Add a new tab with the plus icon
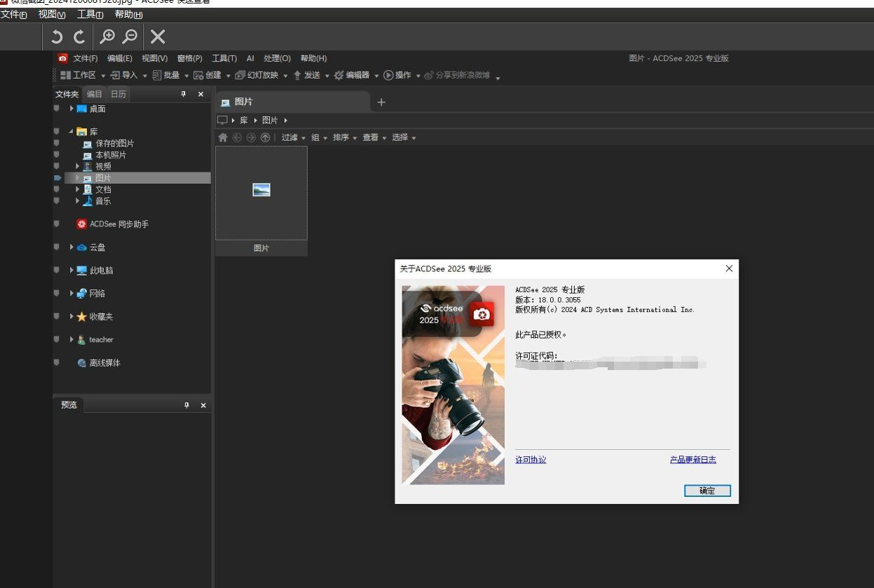This screenshot has width=874, height=588. pos(381,102)
